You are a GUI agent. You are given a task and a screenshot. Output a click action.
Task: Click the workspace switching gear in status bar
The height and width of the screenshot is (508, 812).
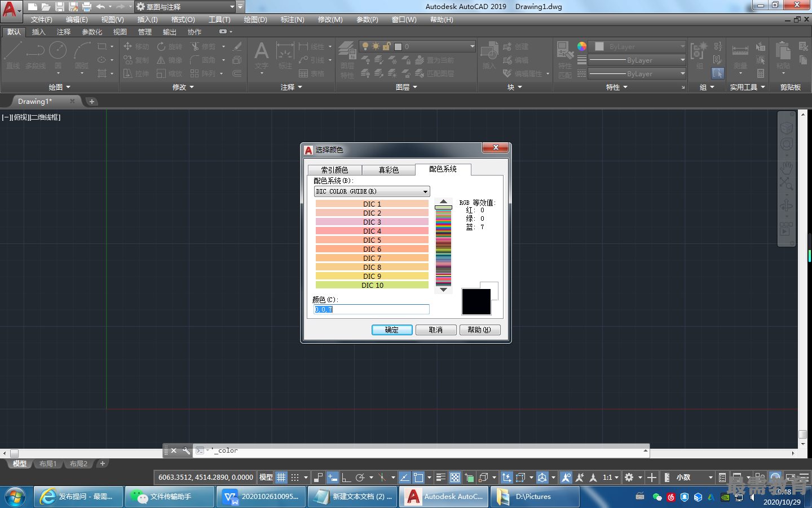(629, 478)
